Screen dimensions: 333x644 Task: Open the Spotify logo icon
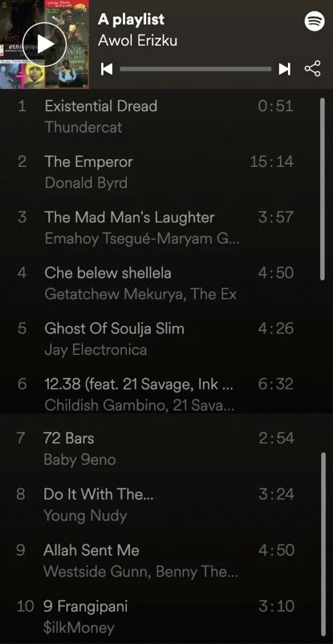(314, 21)
